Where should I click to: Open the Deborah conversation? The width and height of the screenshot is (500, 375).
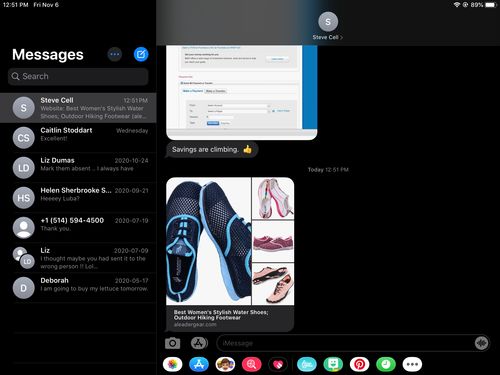[x=78, y=288]
